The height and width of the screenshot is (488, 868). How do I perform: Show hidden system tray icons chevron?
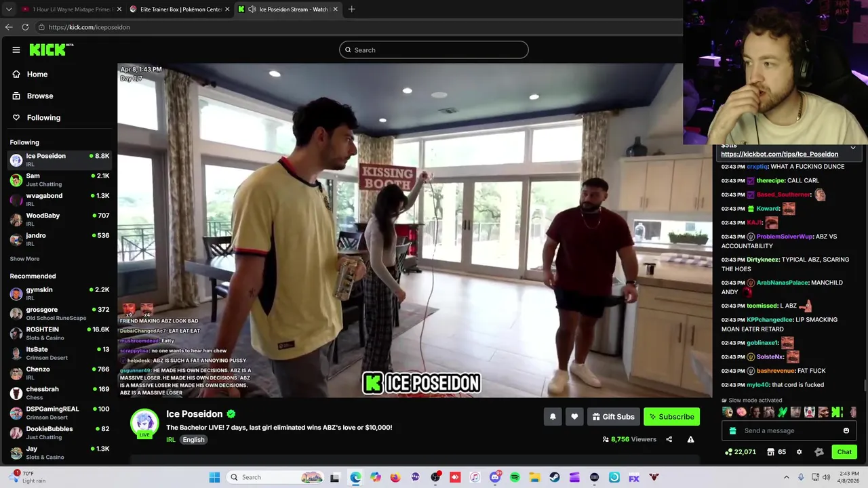coord(787,477)
